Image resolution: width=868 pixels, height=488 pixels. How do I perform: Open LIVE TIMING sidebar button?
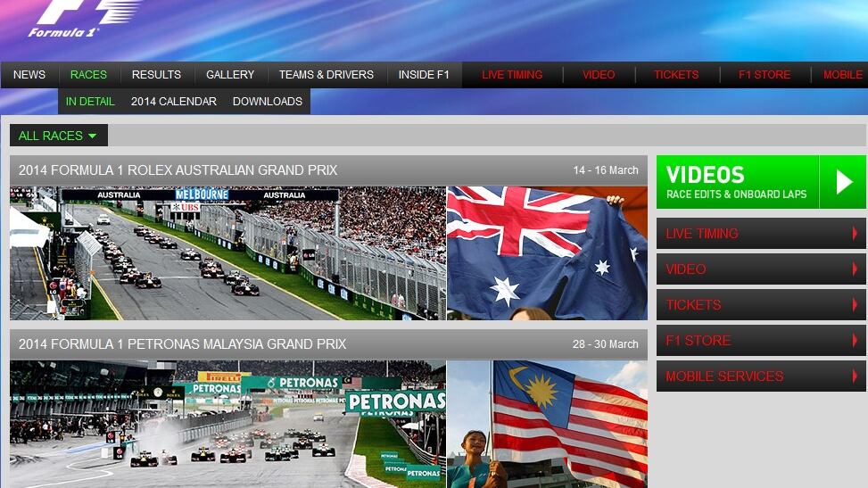coord(761,233)
